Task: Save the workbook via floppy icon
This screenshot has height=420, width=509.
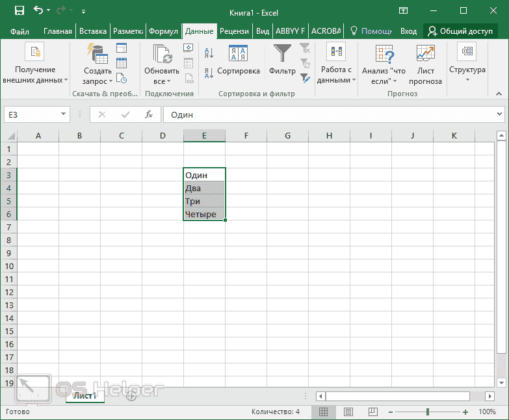Action: pos(19,11)
